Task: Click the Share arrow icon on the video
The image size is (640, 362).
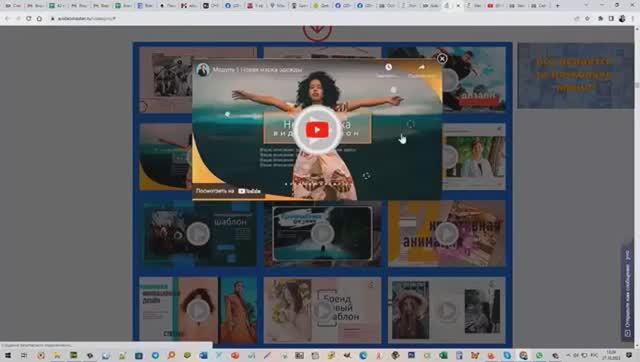Action: (421, 67)
